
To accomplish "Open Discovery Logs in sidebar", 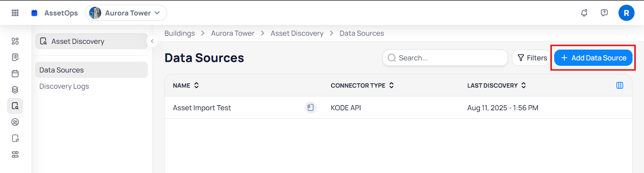I will pos(64,86).
